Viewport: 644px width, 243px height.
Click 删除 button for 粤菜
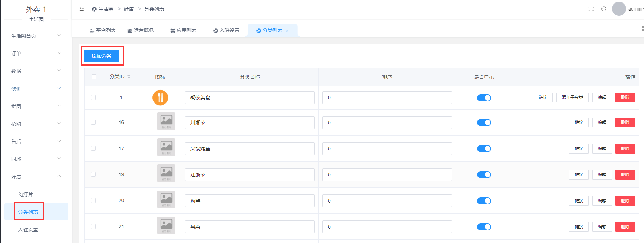click(625, 227)
